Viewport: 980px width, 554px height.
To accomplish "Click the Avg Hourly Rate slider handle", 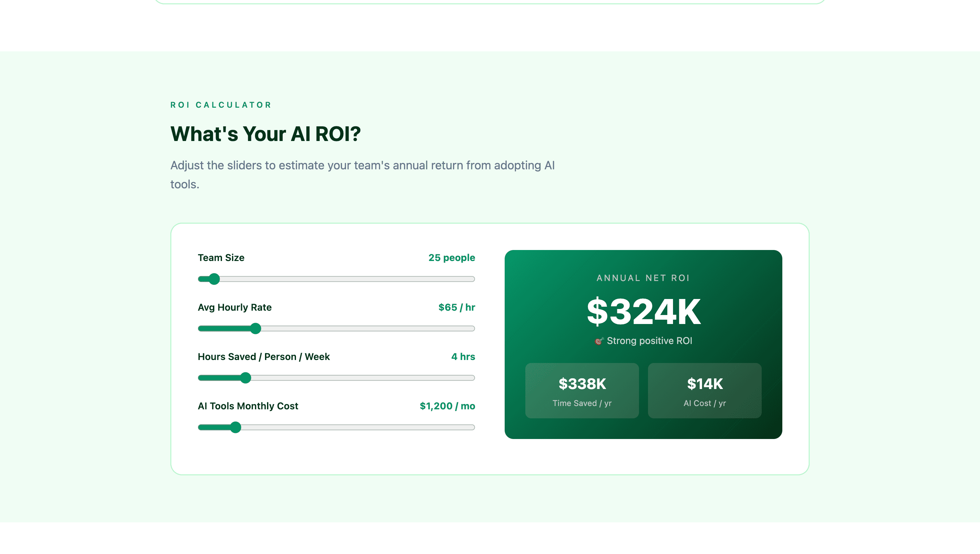I will tap(256, 328).
